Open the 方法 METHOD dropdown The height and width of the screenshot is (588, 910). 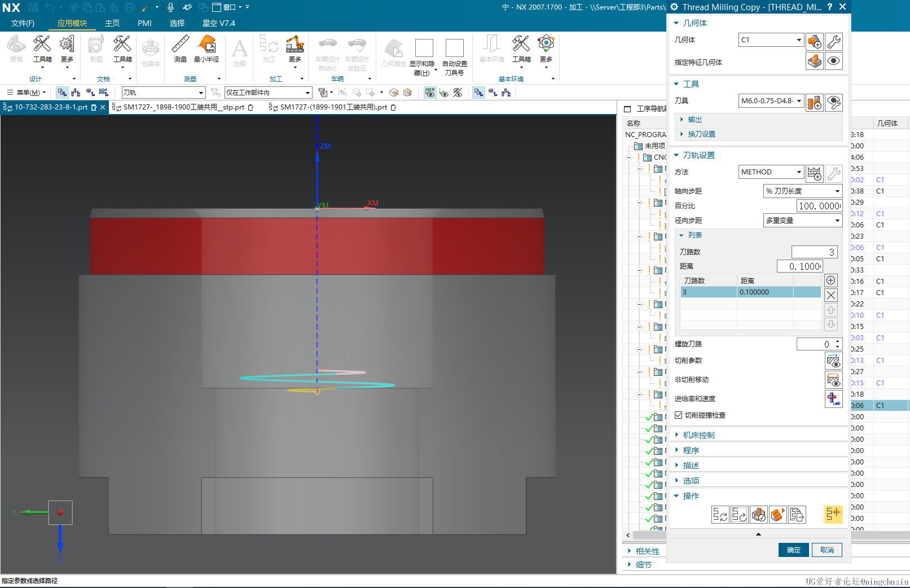pos(771,172)
